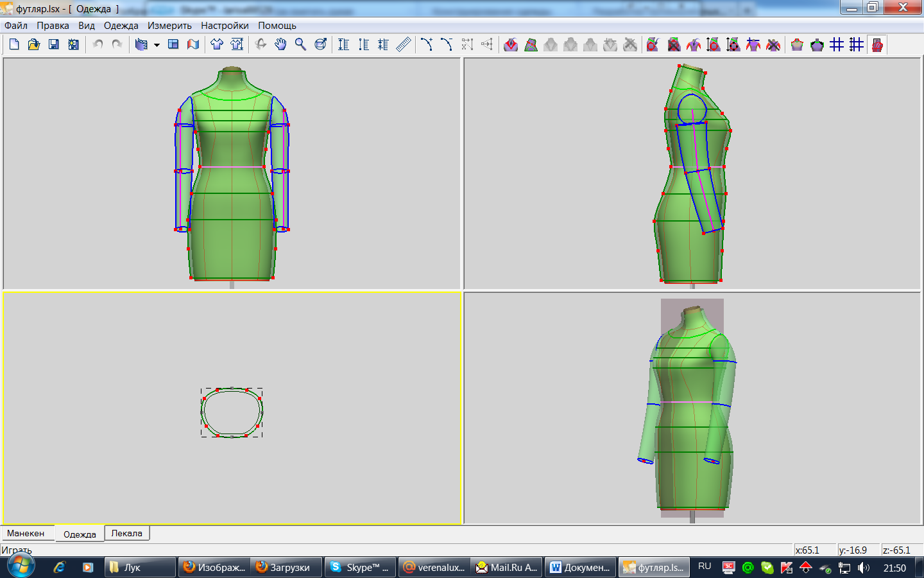Click the remove curve point icon
Screen dimensions: 924x578
click(447, 44)
